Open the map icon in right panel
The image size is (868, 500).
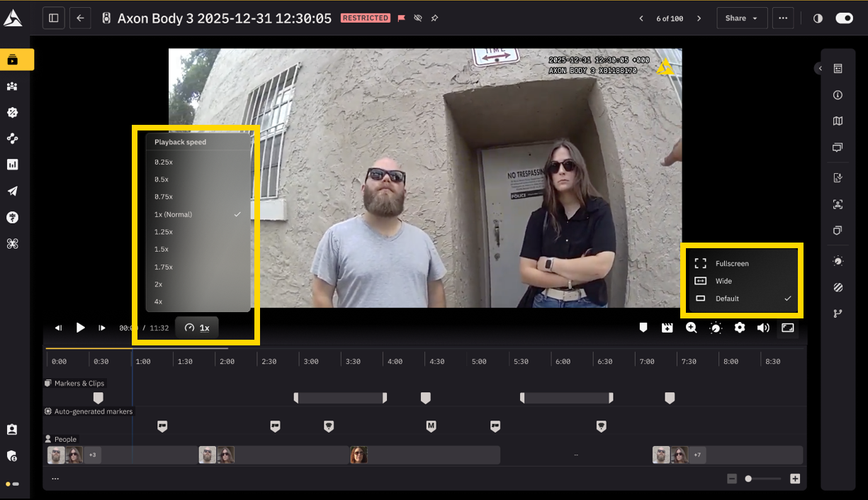coord(838,121)
